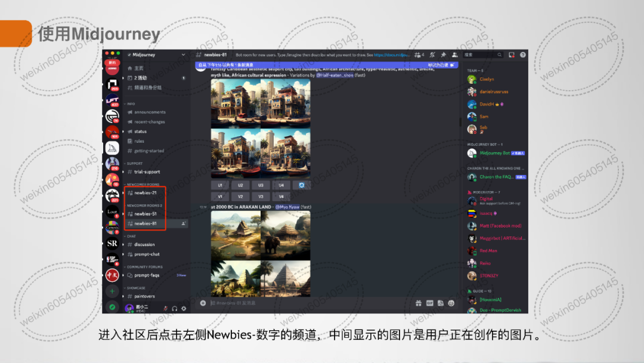This screenshot has width=644, height=363.
Task: Open the LFT server icon in sidebar
Action: click(112, 100)
